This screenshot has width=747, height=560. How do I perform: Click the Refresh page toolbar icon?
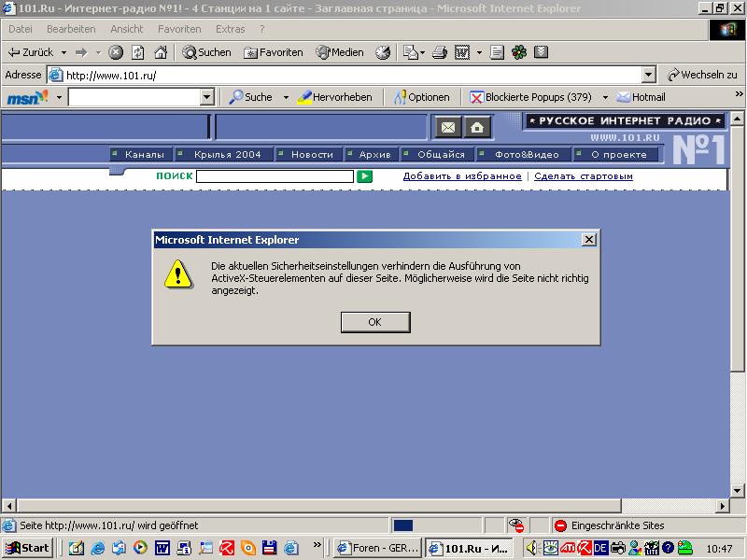click(x=138, y=52)
